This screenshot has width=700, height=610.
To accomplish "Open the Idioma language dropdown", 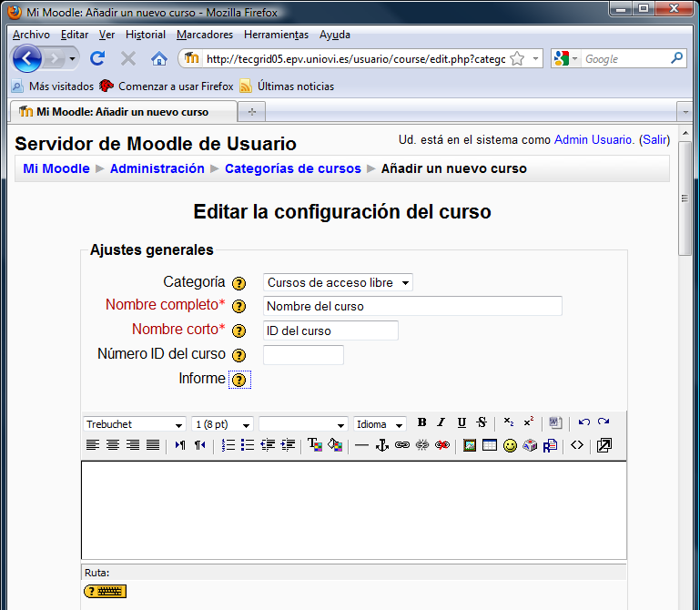I will click(380, 424).
